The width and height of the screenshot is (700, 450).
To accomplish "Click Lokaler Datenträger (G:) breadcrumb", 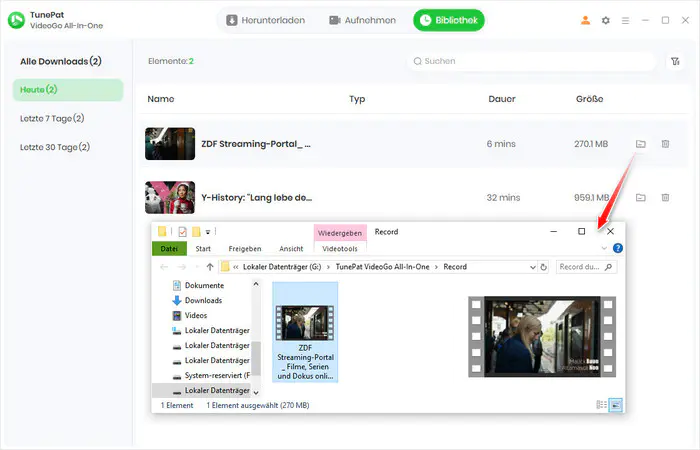I will 282,267.
